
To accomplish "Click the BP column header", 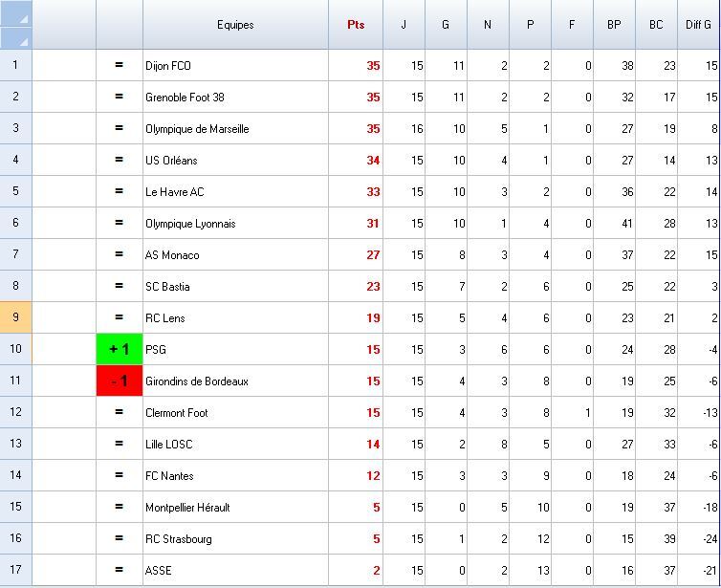I will [x=614, y=25].
